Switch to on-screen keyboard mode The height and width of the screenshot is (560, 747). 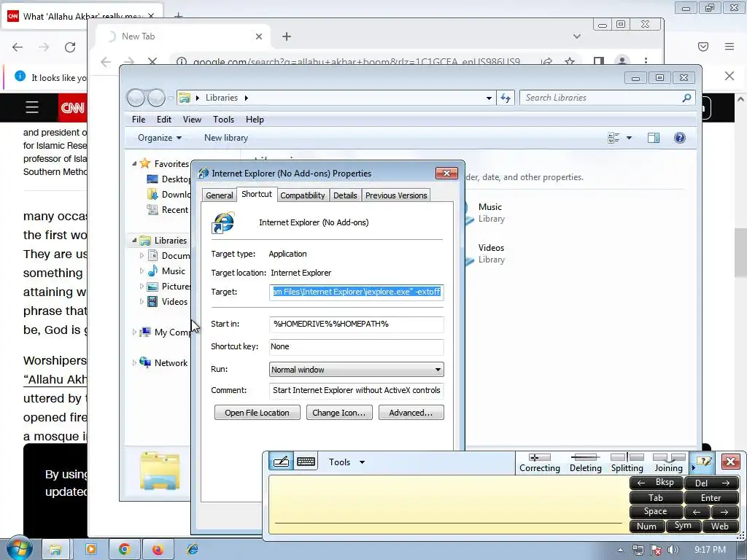pos(306,462)
